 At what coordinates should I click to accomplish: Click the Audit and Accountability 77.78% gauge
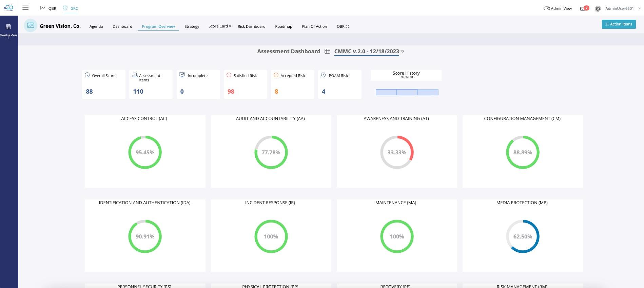click(271, 152)
